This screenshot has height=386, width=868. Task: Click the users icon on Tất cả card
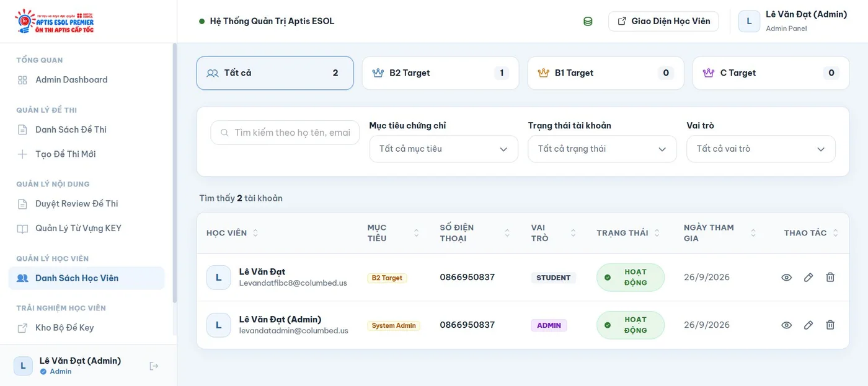point(213,73)
